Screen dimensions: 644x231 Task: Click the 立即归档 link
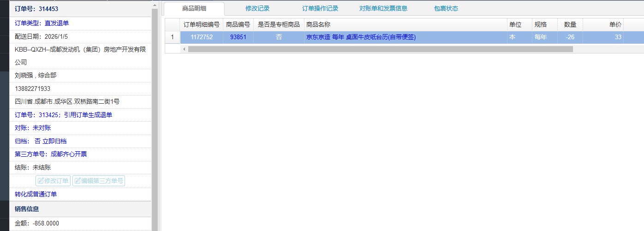(54, 141)
